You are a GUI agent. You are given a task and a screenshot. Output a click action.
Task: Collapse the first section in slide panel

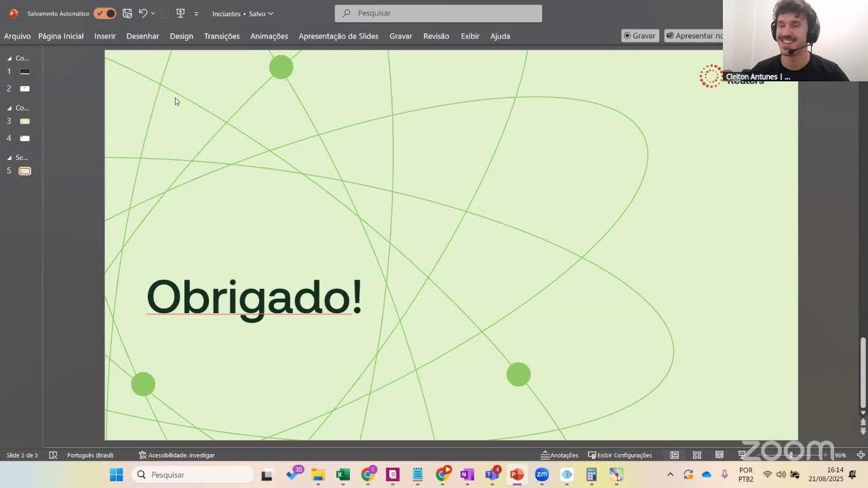point(9,58)
